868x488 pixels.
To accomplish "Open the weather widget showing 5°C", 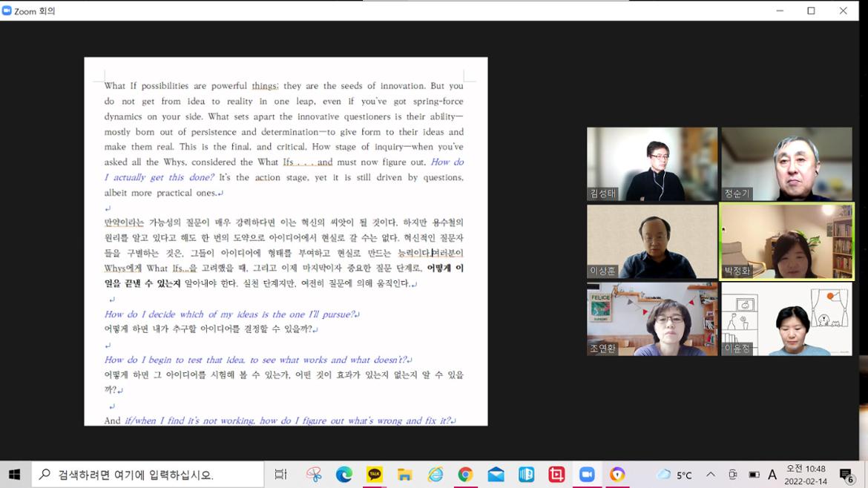I will [674, 475].
